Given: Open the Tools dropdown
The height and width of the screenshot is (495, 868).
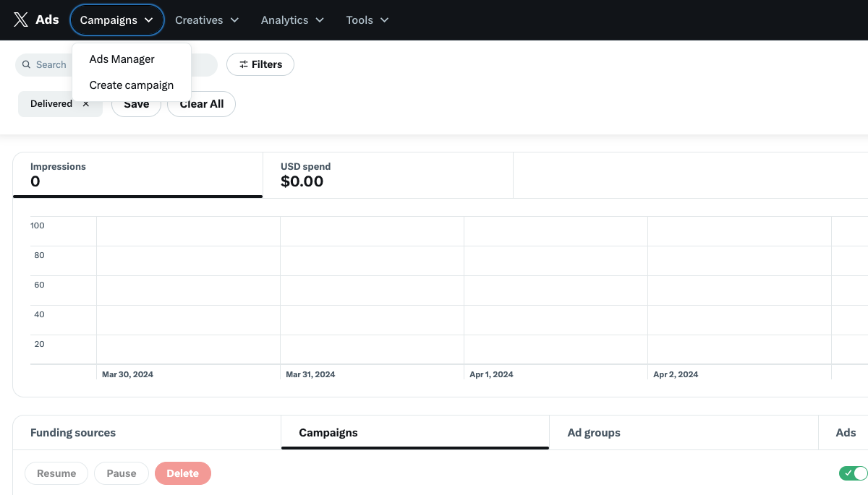Looking at the screenshot, I should (366, 20).
